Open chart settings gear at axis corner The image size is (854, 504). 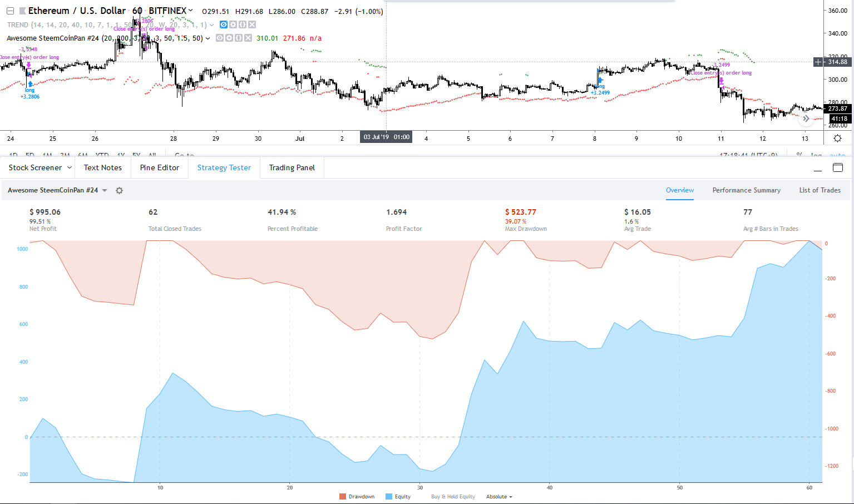(837, 139)
